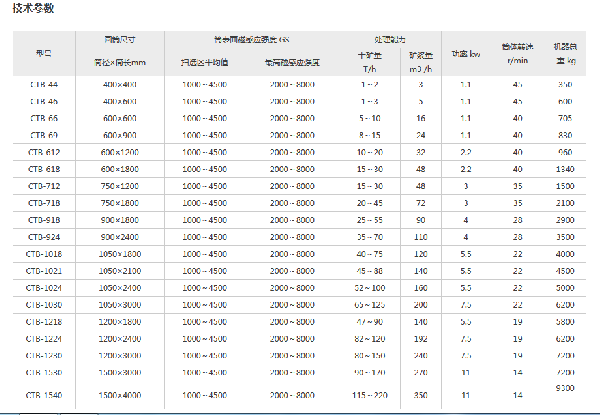Click the CTB-66 model cell
The width and height of the screenshot is (600, 415).
(44, 118)
